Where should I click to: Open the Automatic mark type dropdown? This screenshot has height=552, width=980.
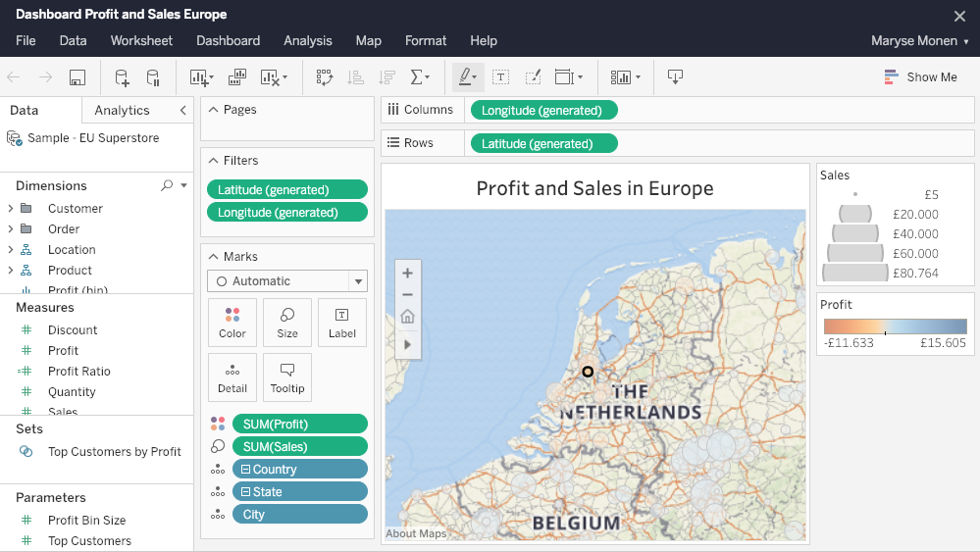point(286,281)
